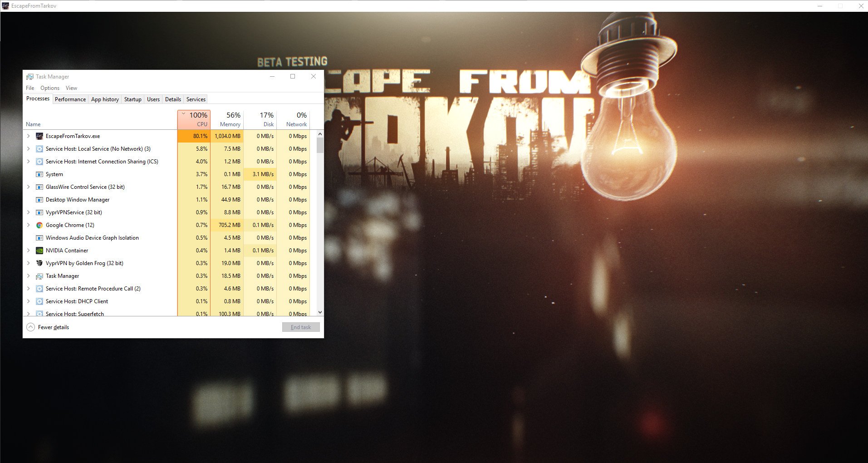Image resolution: width=868 pixels, height=463 pixels.
Task: Expand Service Host: DHCP Client group
Action: point(28,301)
